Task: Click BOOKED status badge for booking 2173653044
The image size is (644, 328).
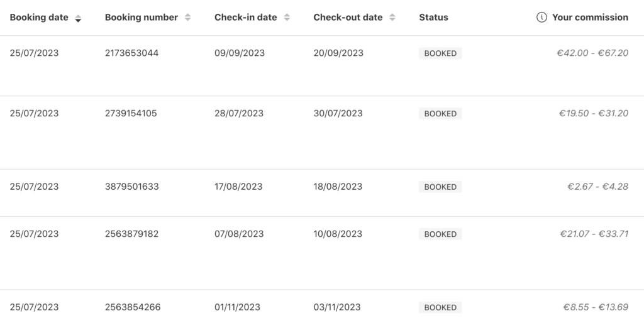Action: point(440,53)
